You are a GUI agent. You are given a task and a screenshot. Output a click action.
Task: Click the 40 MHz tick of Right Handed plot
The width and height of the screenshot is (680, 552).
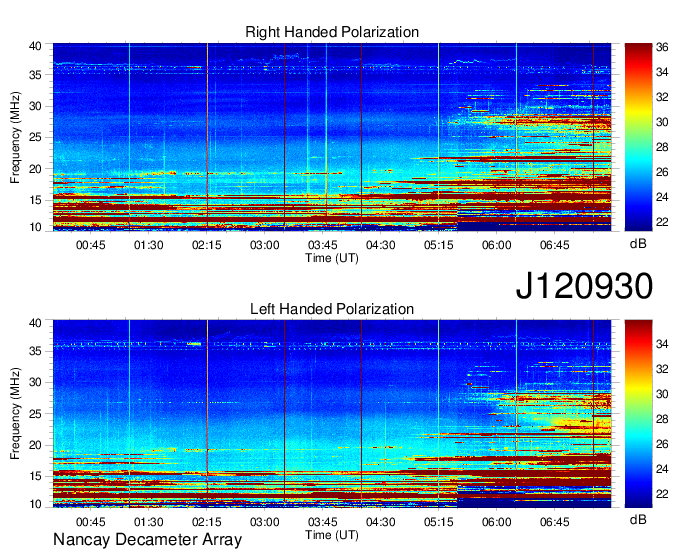35,46
